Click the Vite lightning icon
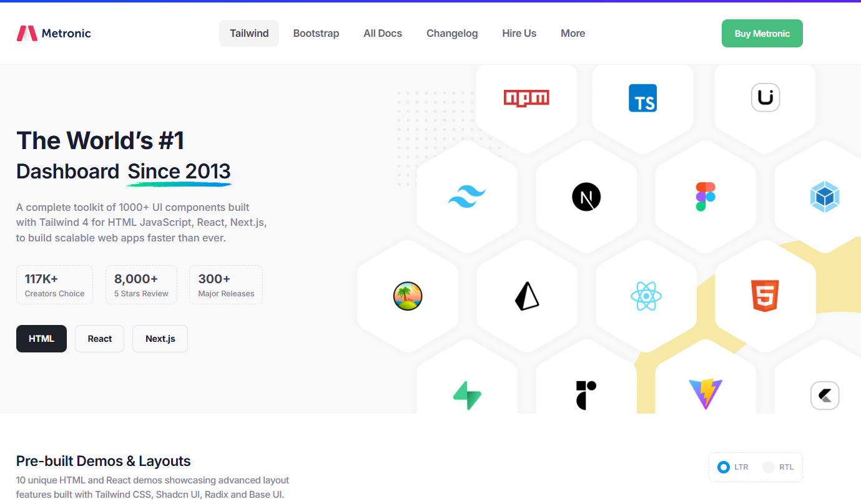Image resolution: width=861 pixels, height=504 pixels. click(706, 394)
